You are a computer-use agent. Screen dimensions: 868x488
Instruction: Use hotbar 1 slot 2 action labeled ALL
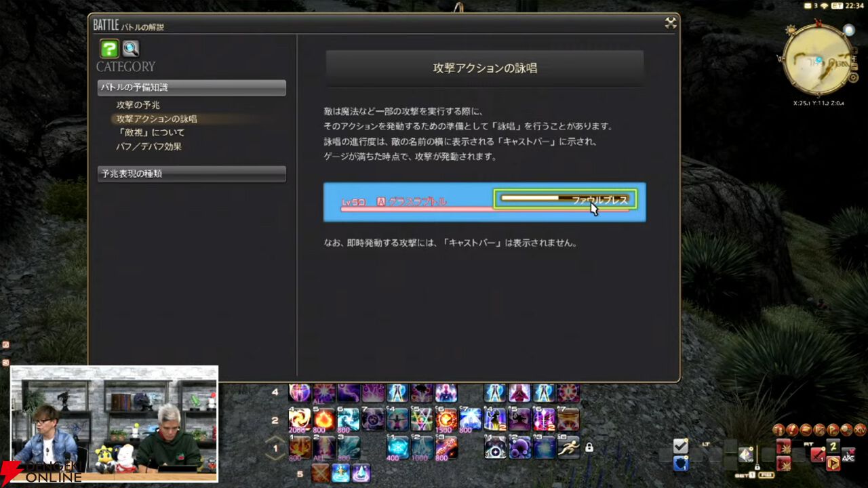coord(324,447)
